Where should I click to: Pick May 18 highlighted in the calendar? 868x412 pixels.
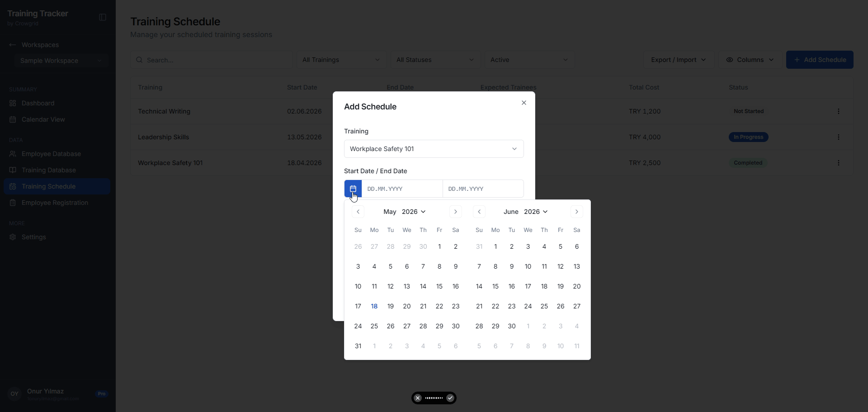coord(374,306)
